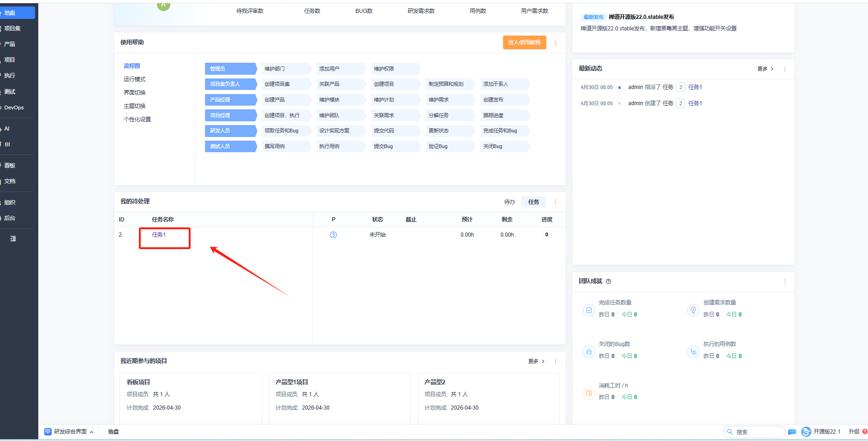Click the 升级 link
868x441 pixels.
tap(854, 432)
